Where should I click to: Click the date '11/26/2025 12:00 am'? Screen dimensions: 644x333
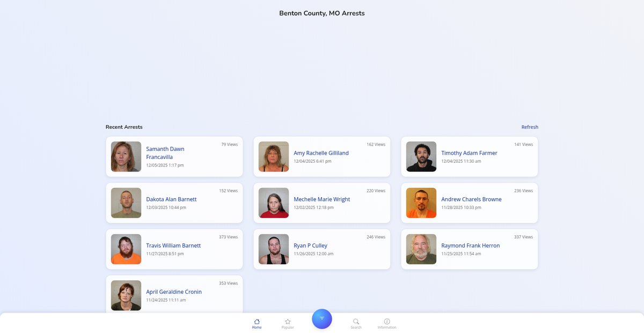314,254
